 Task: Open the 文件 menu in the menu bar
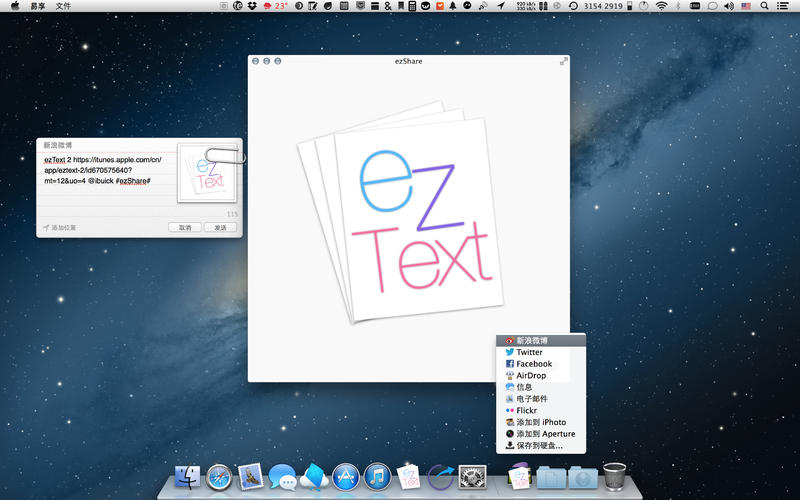tap(63, 6)
